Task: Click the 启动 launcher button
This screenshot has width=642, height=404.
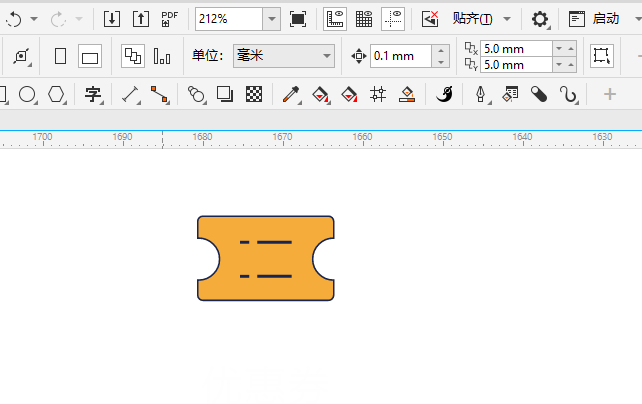Action: (x=594, y=19)
